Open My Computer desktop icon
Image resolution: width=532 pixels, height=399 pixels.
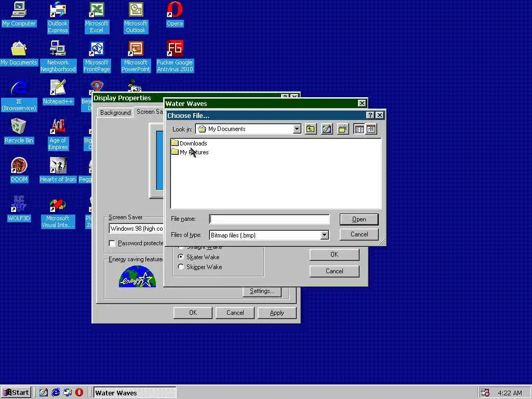click(19, 14)
